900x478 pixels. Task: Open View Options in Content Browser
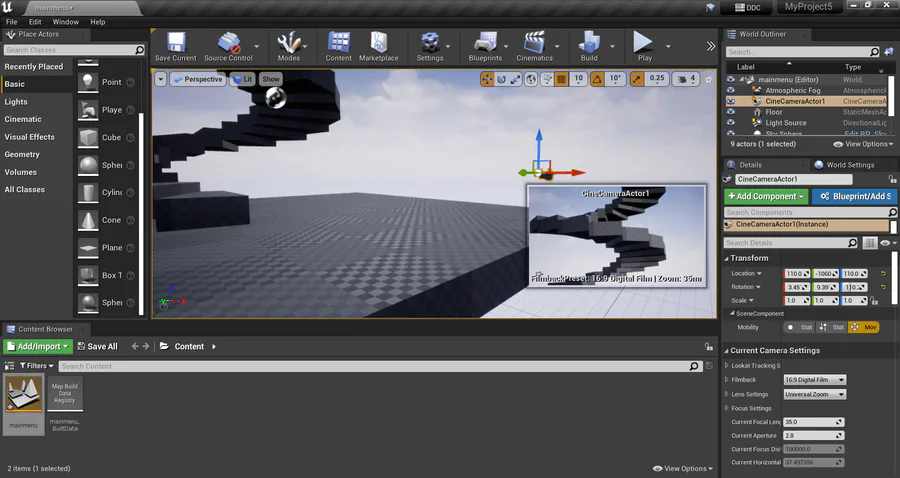(x=684, y=469)
